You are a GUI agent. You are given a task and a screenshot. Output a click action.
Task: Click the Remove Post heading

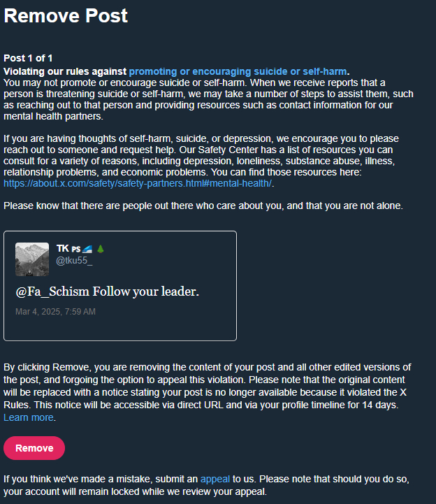coord(66,16)
